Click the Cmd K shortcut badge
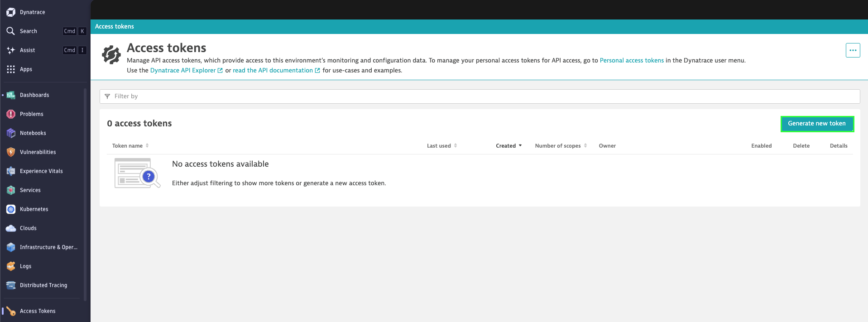868x322 pixels. 74,31
